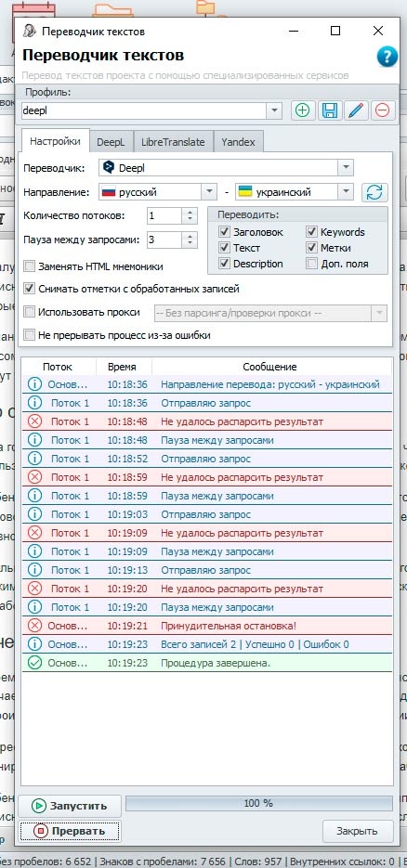Click the green plus add profile icon
This screenshot has width=407, height=868.
coord(302,110)
